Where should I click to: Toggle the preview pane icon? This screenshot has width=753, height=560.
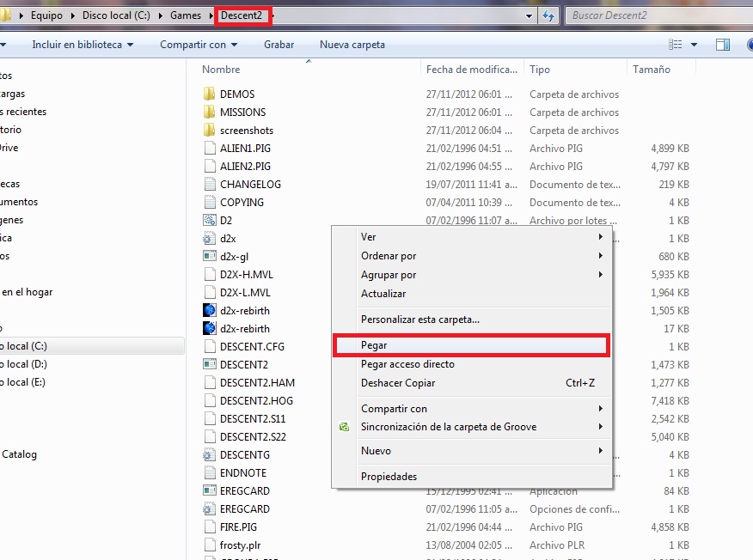(723, 45)
